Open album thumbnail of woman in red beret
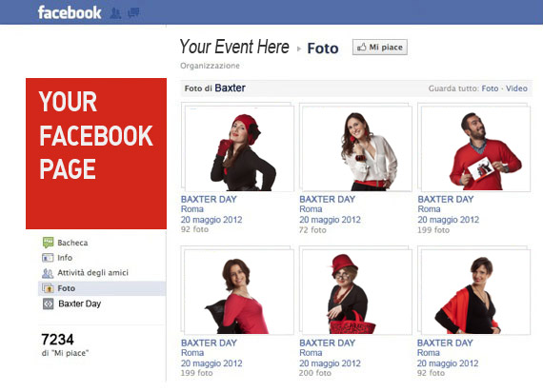Viewport: 543px width, 392px height. coord(240,148)
